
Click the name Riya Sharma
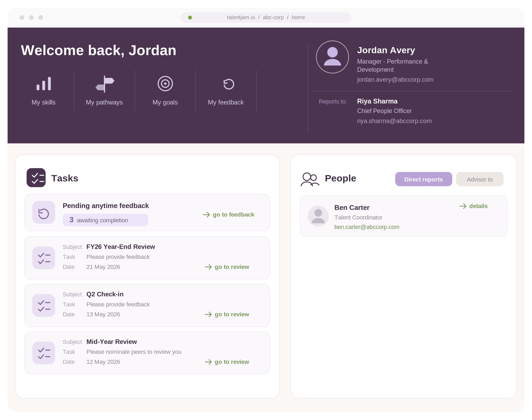[x=377, y=101]
